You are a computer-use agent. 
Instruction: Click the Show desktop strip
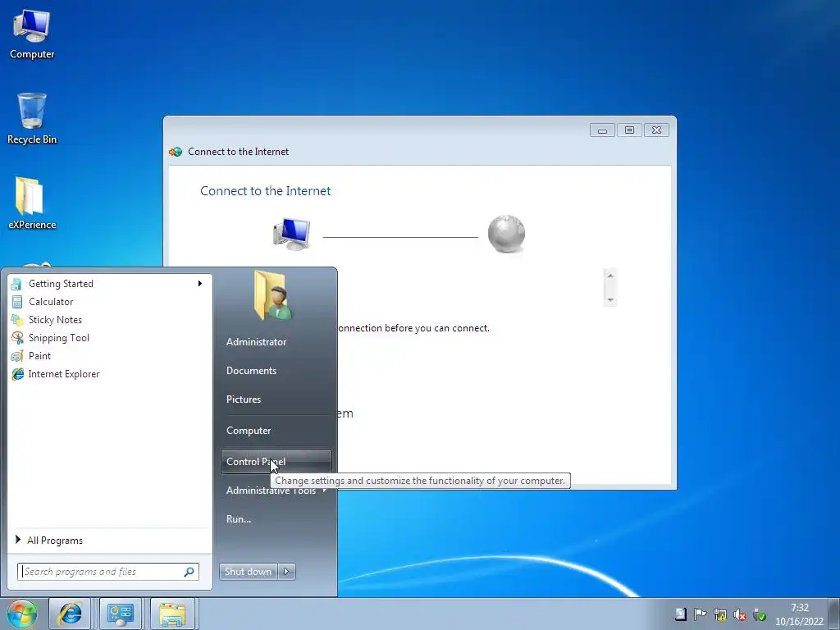click(x=834, y=614)
